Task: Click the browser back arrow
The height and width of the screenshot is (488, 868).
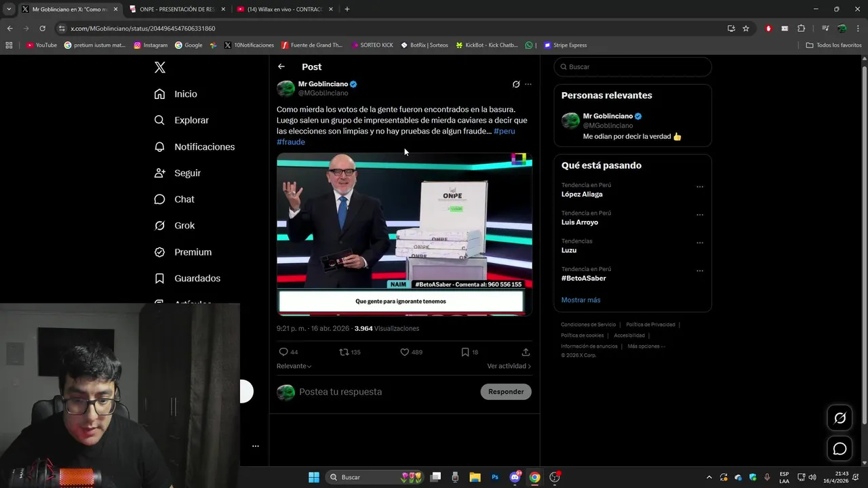Action: click(9, 28)
